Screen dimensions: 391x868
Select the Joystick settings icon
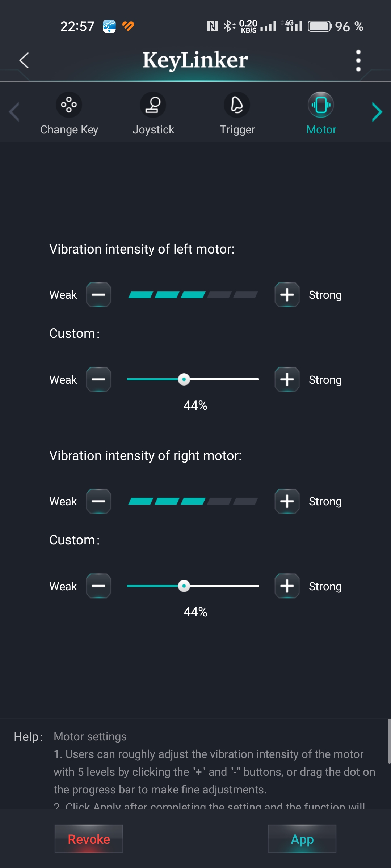tap(153, 105)
